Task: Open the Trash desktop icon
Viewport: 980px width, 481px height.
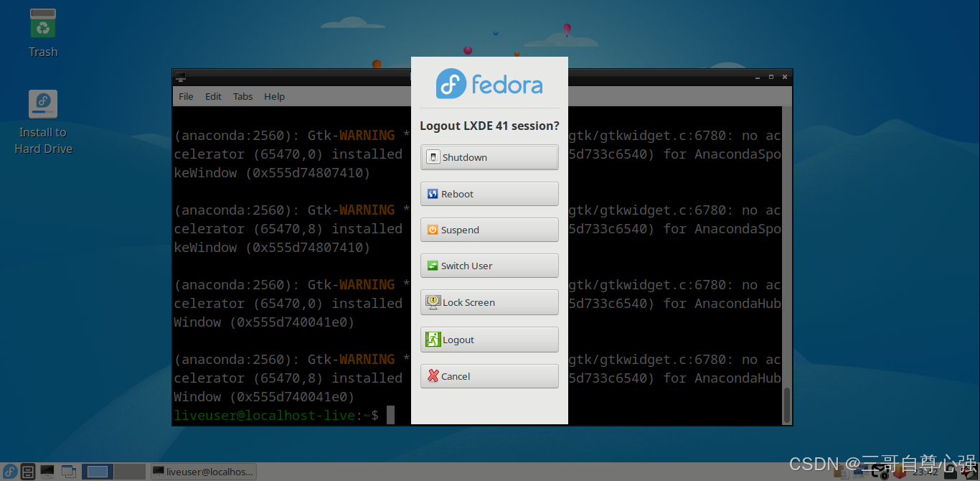Action: 43,33
